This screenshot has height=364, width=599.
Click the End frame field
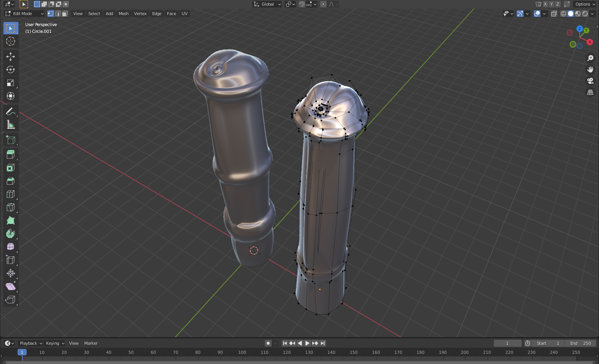click(x=580, y=343)
